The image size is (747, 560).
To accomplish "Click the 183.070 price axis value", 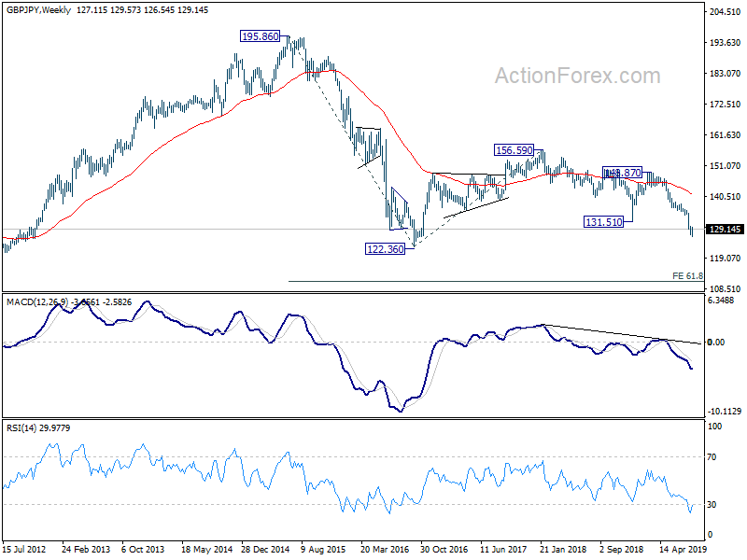I will 725,73.
